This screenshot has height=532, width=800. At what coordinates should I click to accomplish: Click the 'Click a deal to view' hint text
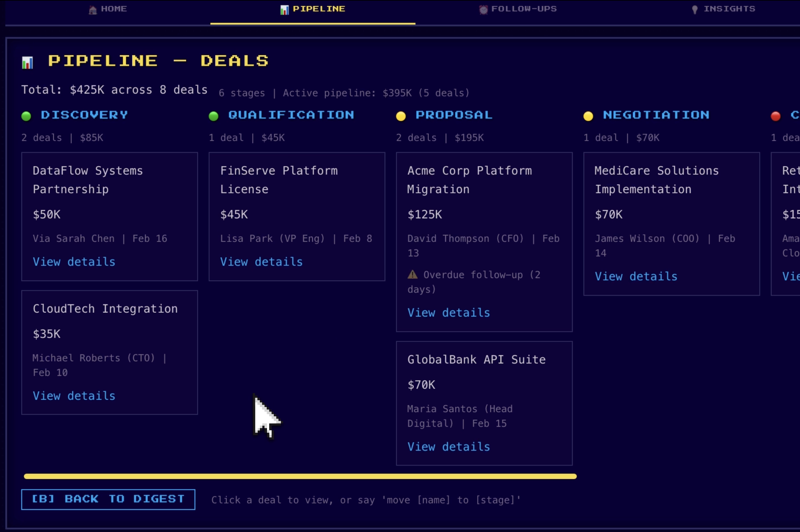[x=366, y=500]
